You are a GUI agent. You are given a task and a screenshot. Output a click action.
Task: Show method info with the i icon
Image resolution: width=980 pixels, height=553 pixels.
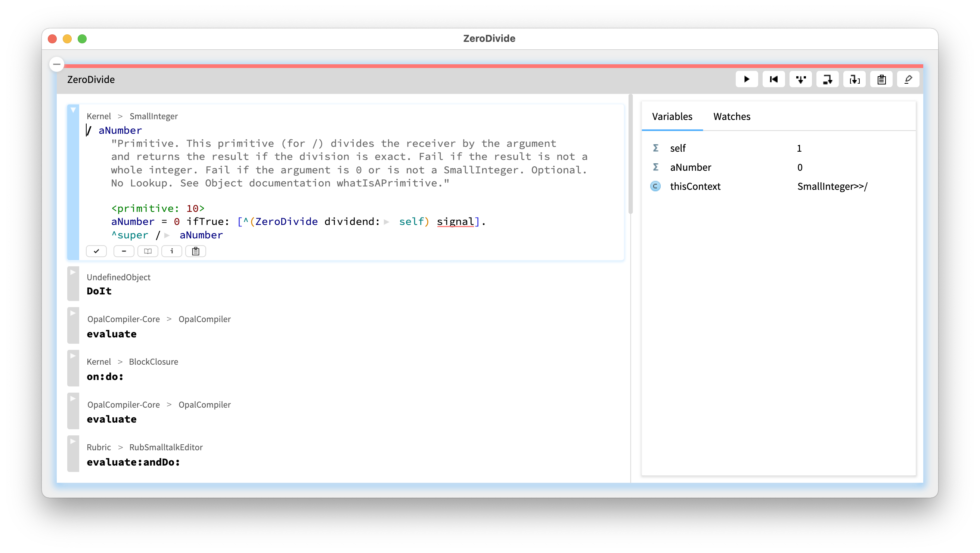[x=171, y=251]
